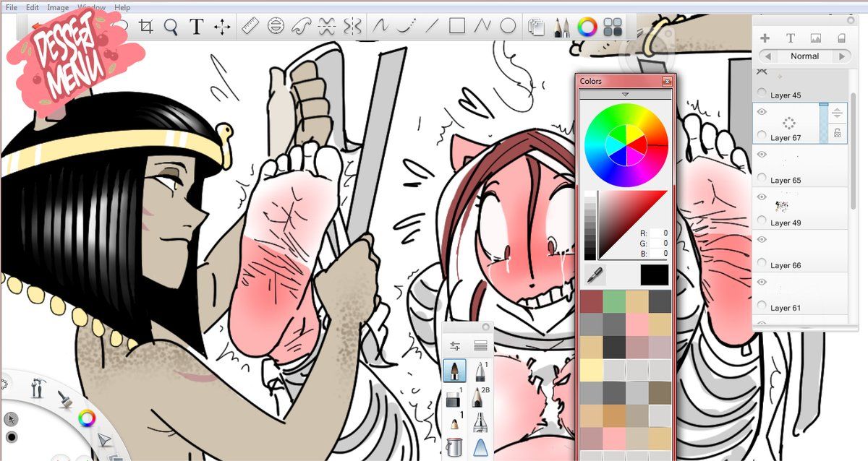Previous blend mode left arrow
The width and height of the screenshot is (868, 461).
pyautogui.click(x=767, y=56)
